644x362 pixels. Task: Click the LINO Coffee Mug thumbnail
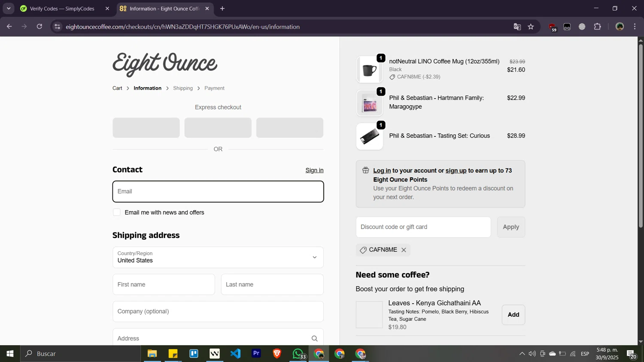pyautogui.click(x=370, y=69)
